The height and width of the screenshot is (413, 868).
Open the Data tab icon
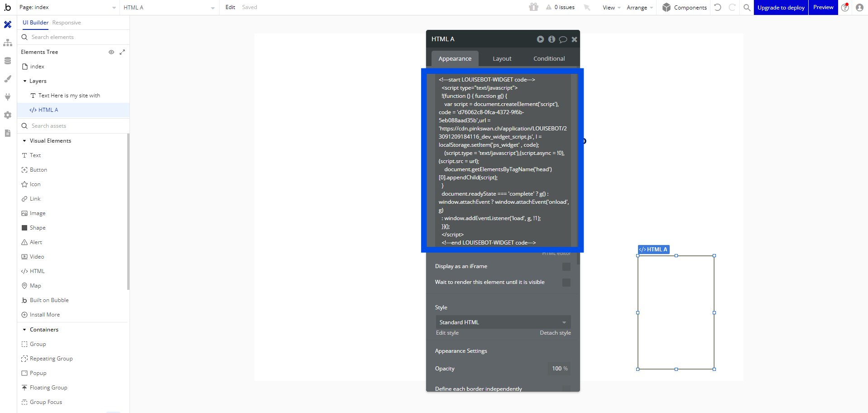tap(8, 61)
